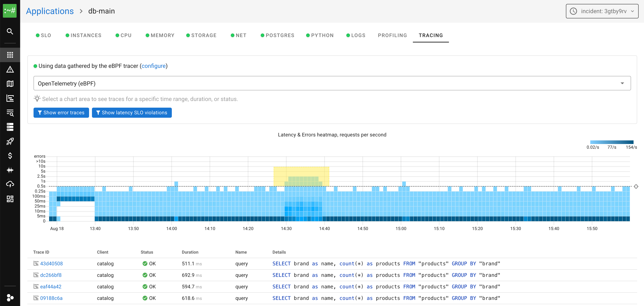Open Nodes via the servers icon
This screenshot has width=644, height=306.
[10, 127]
